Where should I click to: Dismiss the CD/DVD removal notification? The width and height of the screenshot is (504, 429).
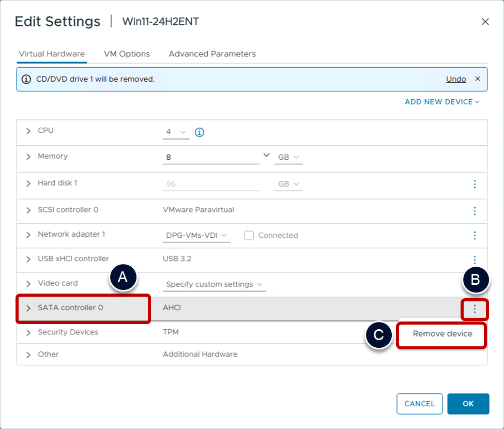[x=478, y=79]
